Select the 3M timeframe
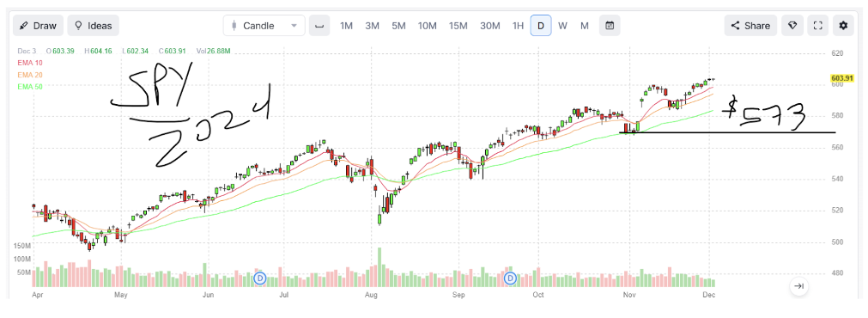The height and width of the screenshot is (318, 868). click(x=372, y=26)
